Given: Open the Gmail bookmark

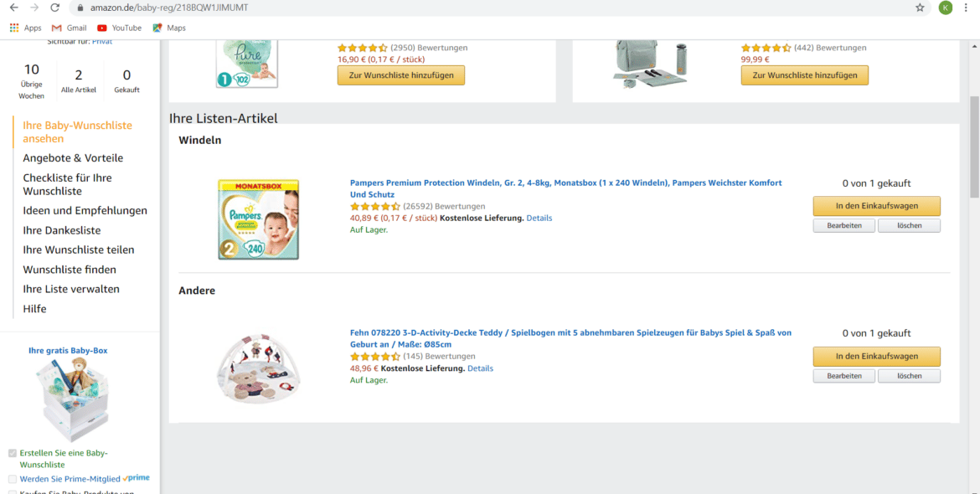Looking at the screenshot, I should (70, 28).
